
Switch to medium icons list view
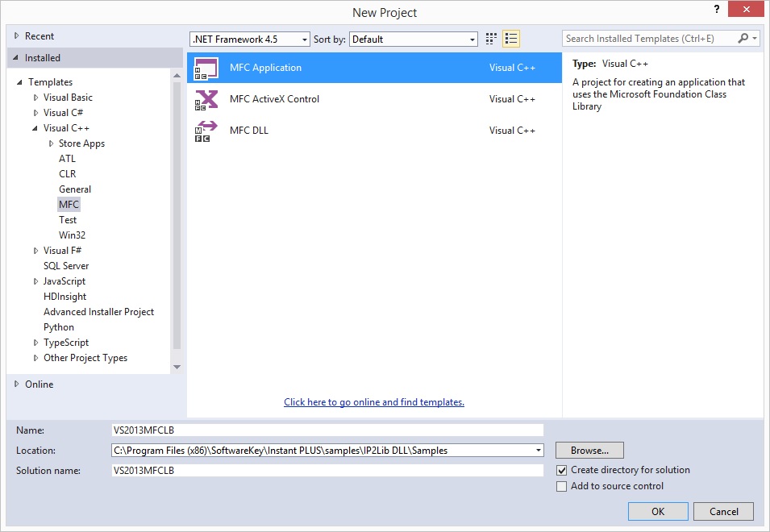(x=511, y=39)
